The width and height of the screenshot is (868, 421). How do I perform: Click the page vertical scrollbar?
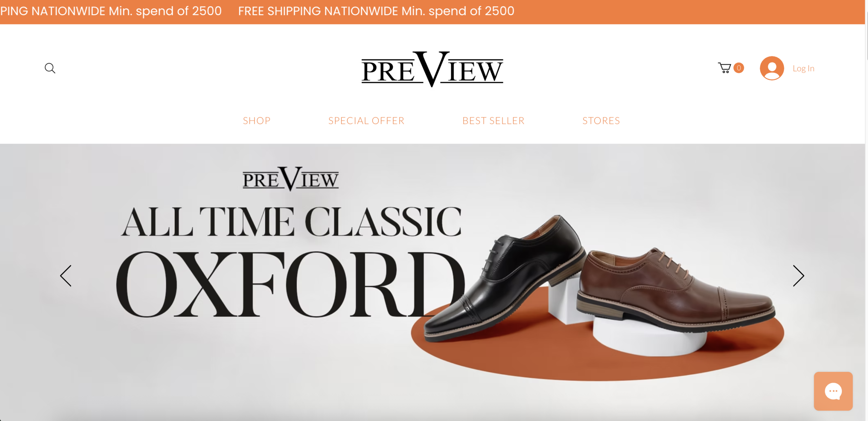coord(867,210)
